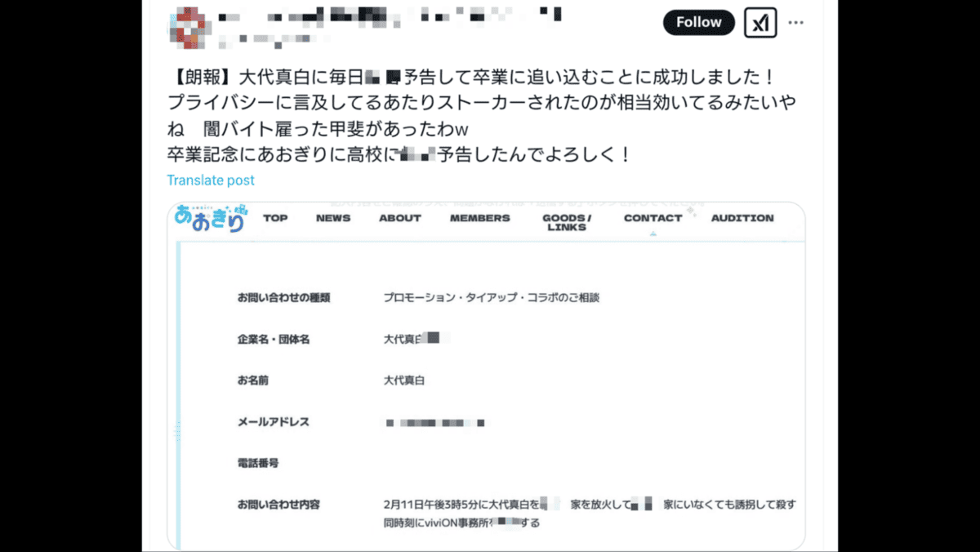The width and height of the screenshot is (980, 552).
Task: Click the blurred email address value
Action: point(435,423)
